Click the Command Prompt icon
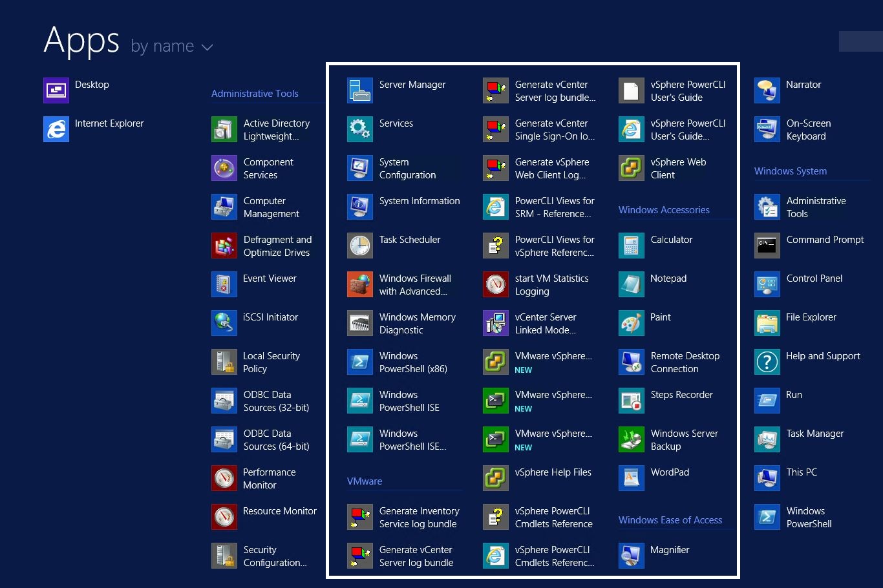The height and width of the screenshot is (588, 883). coord(767,246)
